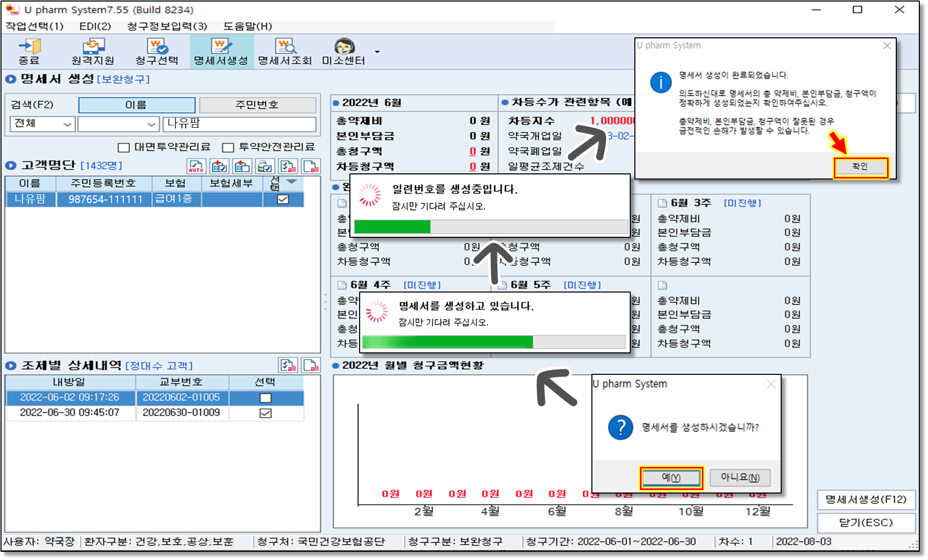Click the 명세서를 생성하고 있습니다 progress bar
Image resolution: width=928 pixels, height=560 pixels.
pyautogui.click(x=493, y=342)
